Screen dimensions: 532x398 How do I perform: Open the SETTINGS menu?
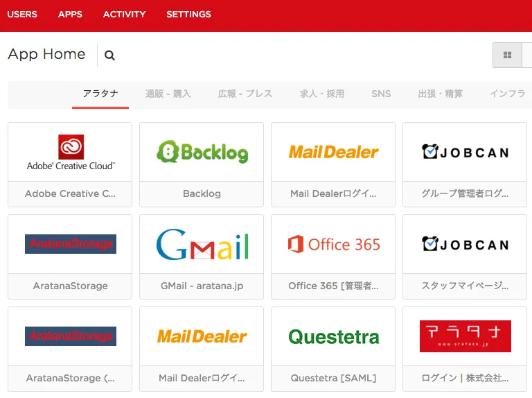click(x=188, y=15)
